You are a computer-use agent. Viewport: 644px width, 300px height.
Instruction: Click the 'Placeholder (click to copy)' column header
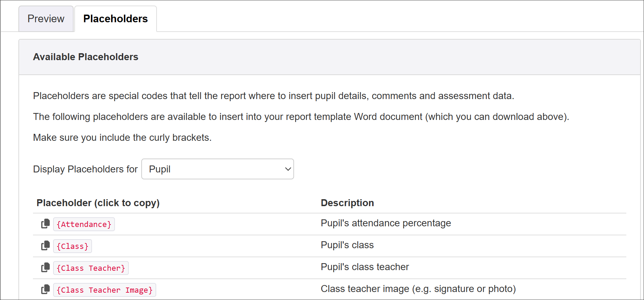tap(98, 203)
